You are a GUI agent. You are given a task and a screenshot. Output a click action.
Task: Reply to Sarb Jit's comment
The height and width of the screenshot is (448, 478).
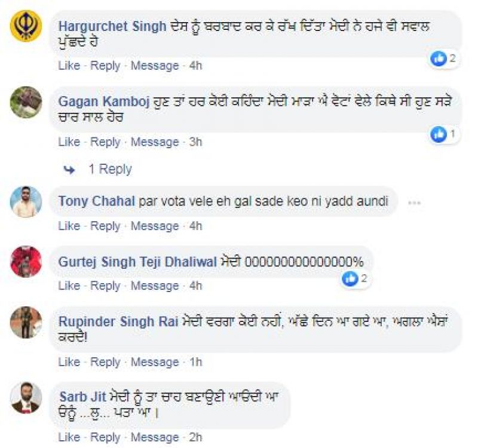105,438
